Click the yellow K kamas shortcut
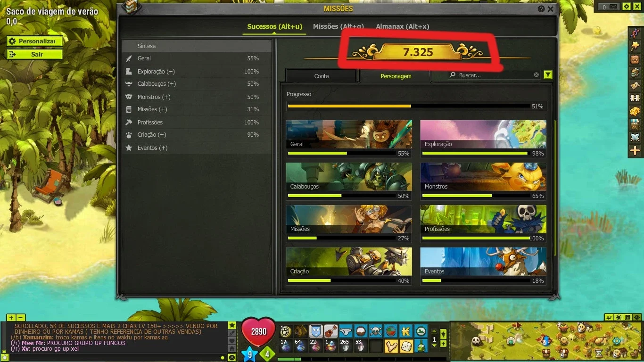This screenshot has height=362, width=644. (406, 331)
